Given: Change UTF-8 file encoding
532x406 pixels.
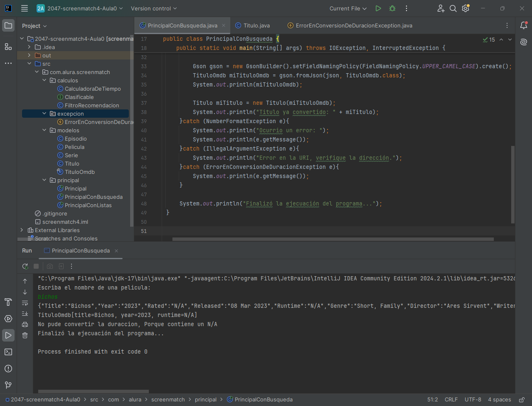Looking at the screenshot, I should 473,399.
